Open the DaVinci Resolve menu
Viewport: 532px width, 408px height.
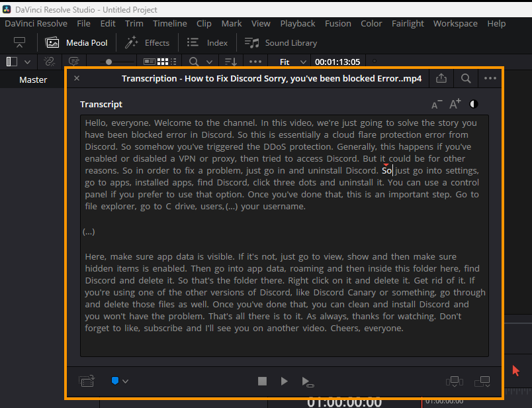point(36,24)
